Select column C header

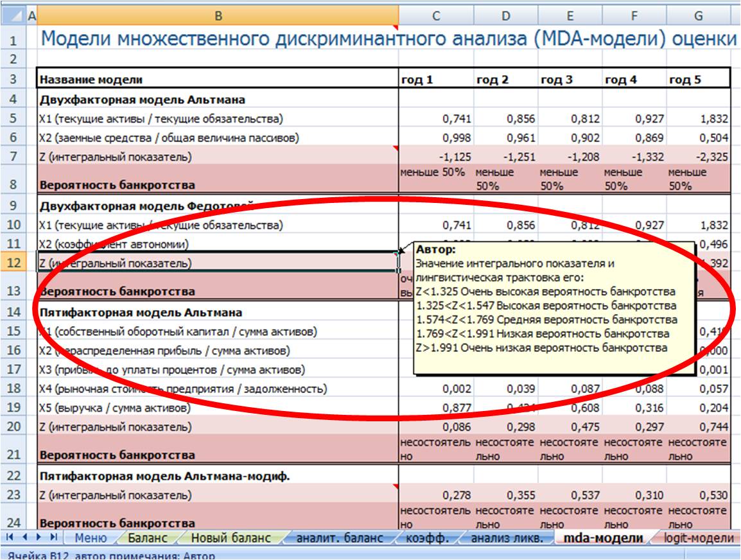coord(436,16)
